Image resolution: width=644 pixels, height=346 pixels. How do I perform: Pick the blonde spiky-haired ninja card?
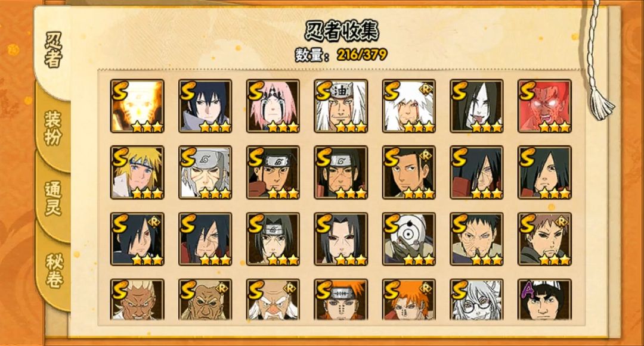pyautogui.click(x=137, y=172)
